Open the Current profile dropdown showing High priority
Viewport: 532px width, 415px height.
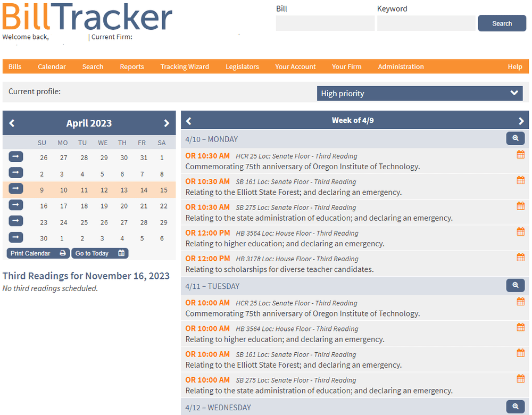(420, 93)
